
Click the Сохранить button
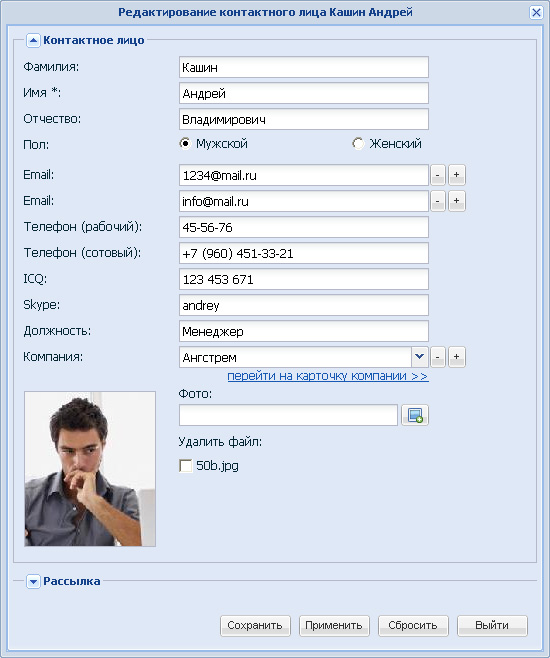255,626
